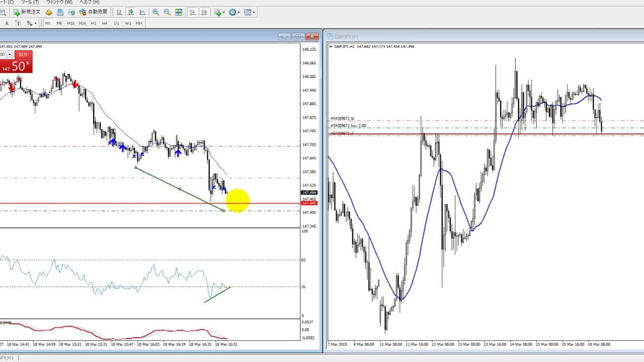
Task: Toggle chart shift from right border
Action: [204, 12]
